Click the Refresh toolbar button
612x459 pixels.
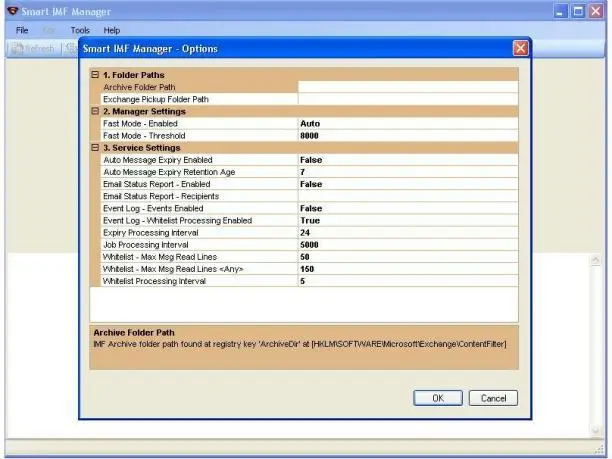(x=33, y=49)
